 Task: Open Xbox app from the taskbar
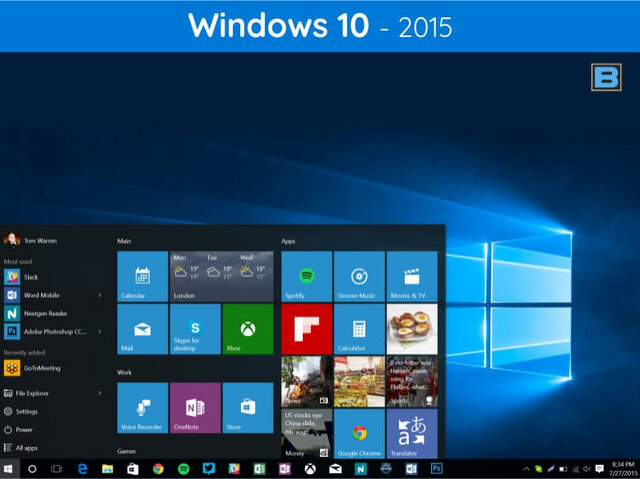tap(310, 469)
